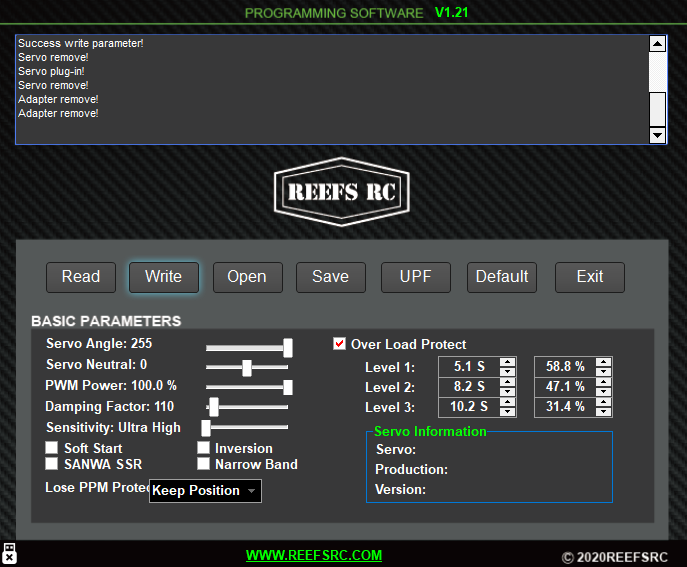Screen dimensions: 687x567
Task: Click the Level 2 time field 8.2 S
Action: (469, 387)
